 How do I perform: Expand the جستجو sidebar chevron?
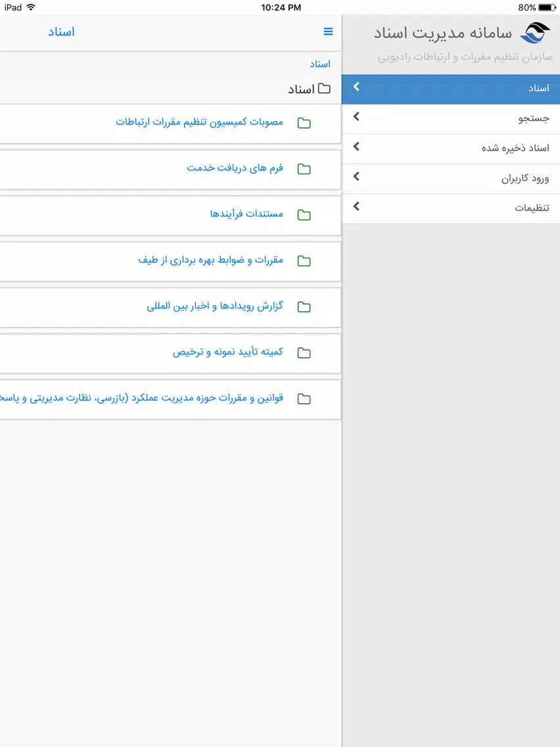click(x=356, y=117)
